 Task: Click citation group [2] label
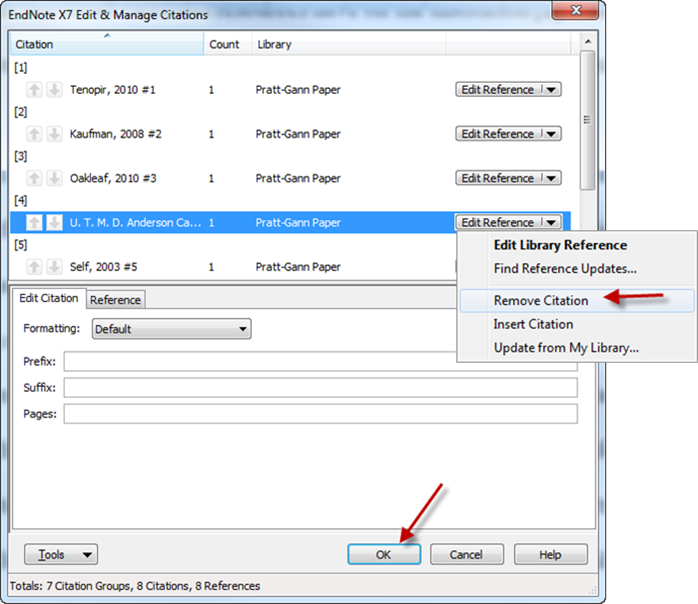tap(20, 112)
